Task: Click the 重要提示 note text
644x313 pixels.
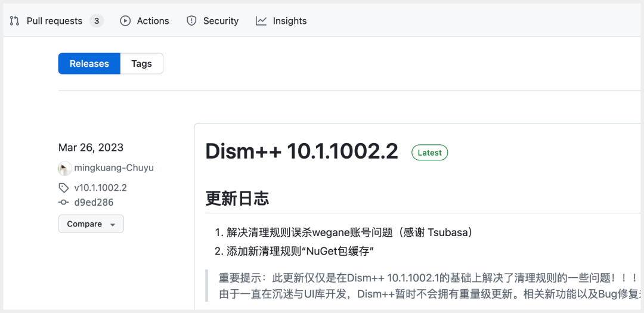Action: [x=429, y=278]
